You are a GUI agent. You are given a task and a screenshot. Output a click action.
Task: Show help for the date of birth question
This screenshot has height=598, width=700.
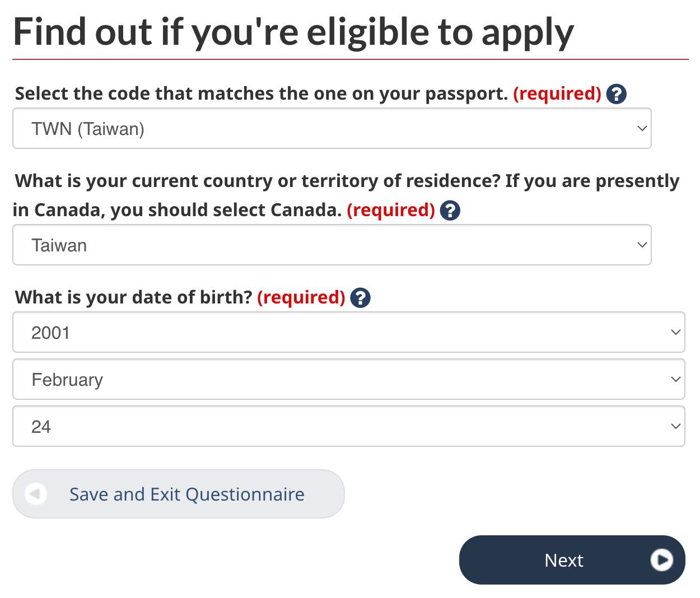(x=360, y=298)
